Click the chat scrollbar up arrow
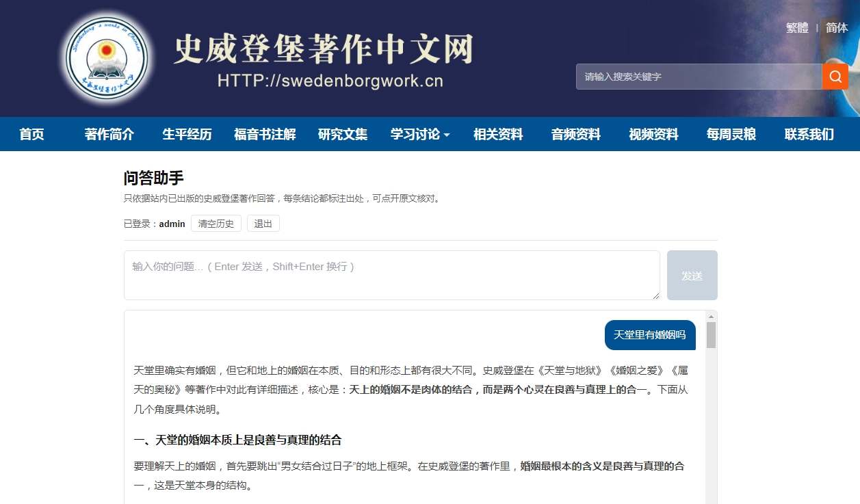The height and width of the screenshot is (504, 860). (x=711, y=317)
